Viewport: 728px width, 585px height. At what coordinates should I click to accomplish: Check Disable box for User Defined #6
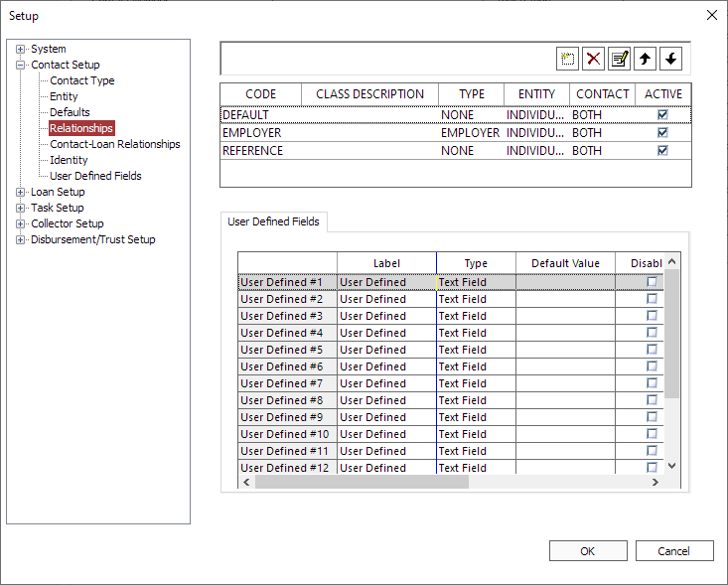652,366
